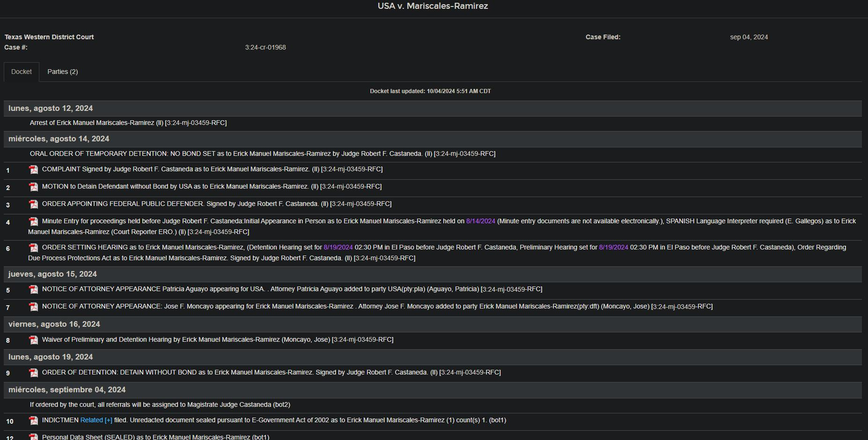The image size is (868, 440).
Task: Click PDF icon for Jose F. Moncayo appearance notice
Action: pos(34,307)
